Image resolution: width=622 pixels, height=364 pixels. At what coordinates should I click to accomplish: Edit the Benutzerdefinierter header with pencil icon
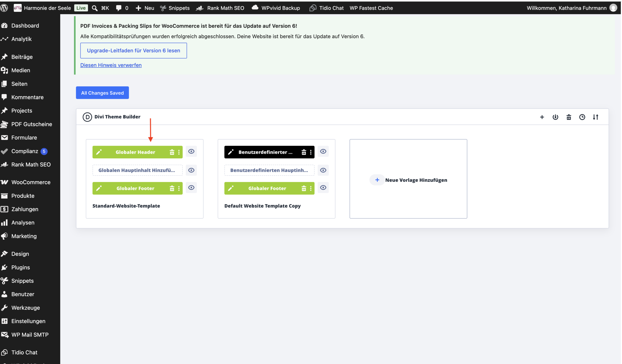(x=231, y=152)
